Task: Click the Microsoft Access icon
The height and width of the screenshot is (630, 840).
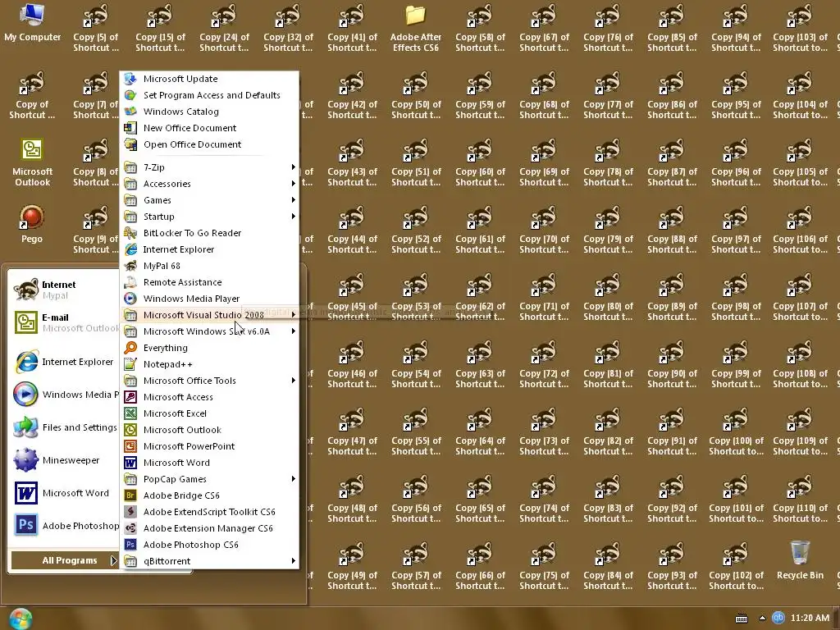Action: [130, 397]
